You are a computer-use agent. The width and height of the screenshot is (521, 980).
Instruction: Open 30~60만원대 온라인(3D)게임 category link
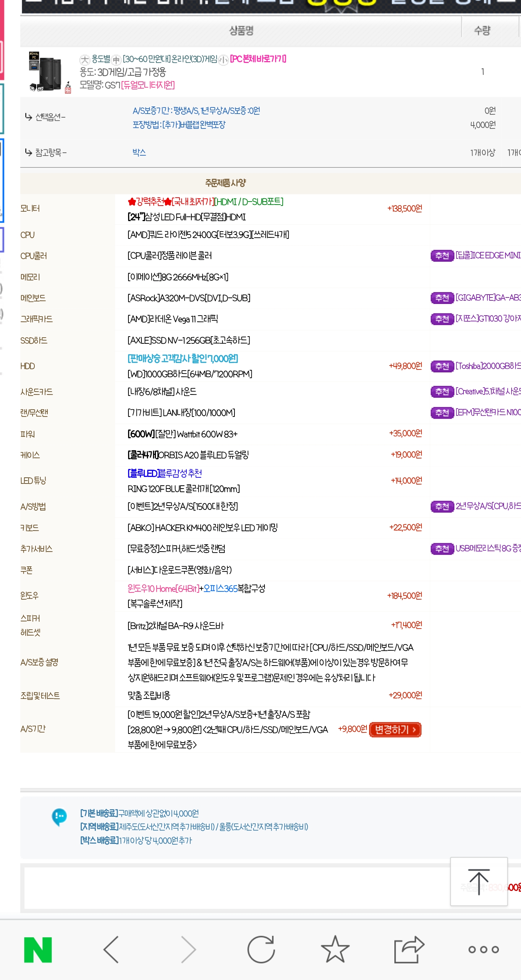(x=170, y=59)
